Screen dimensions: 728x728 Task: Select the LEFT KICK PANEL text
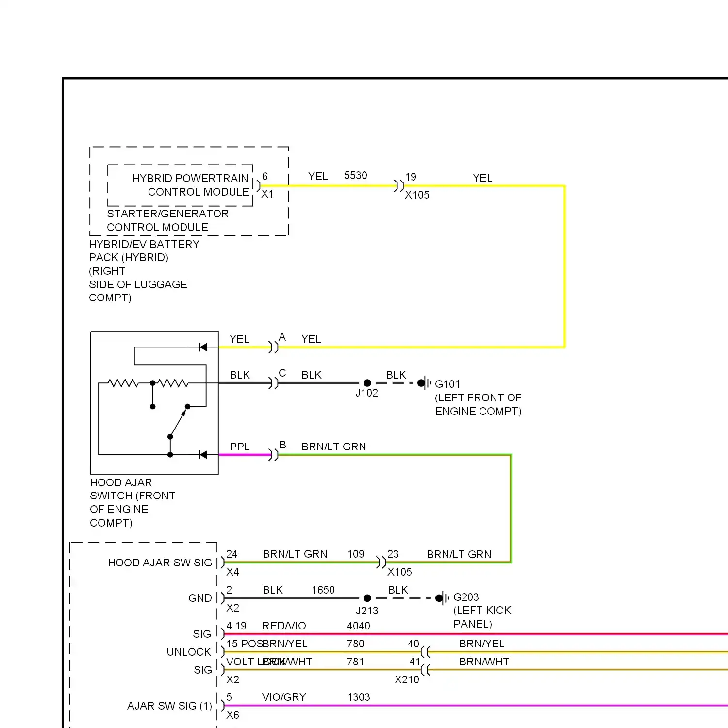(482, 617)
